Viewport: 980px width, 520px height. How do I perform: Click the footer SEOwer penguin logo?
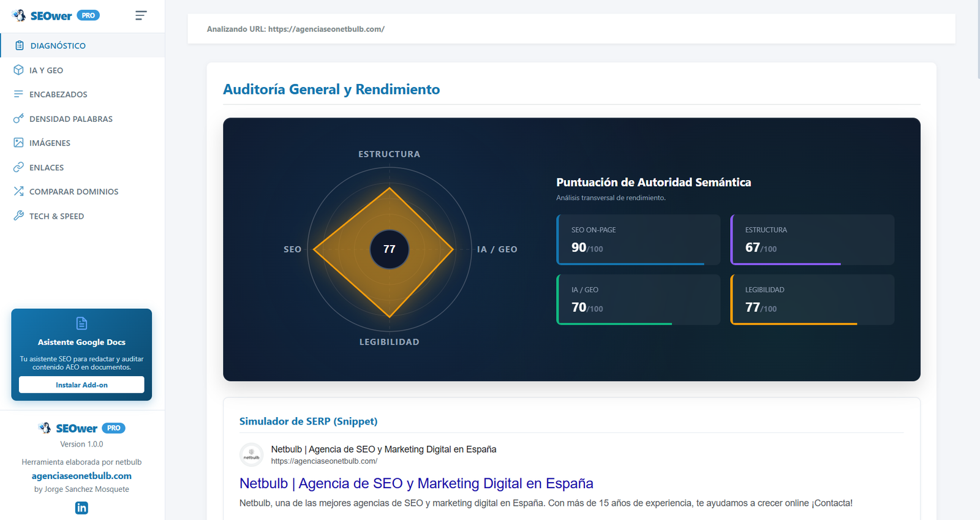tap(45, 428)
